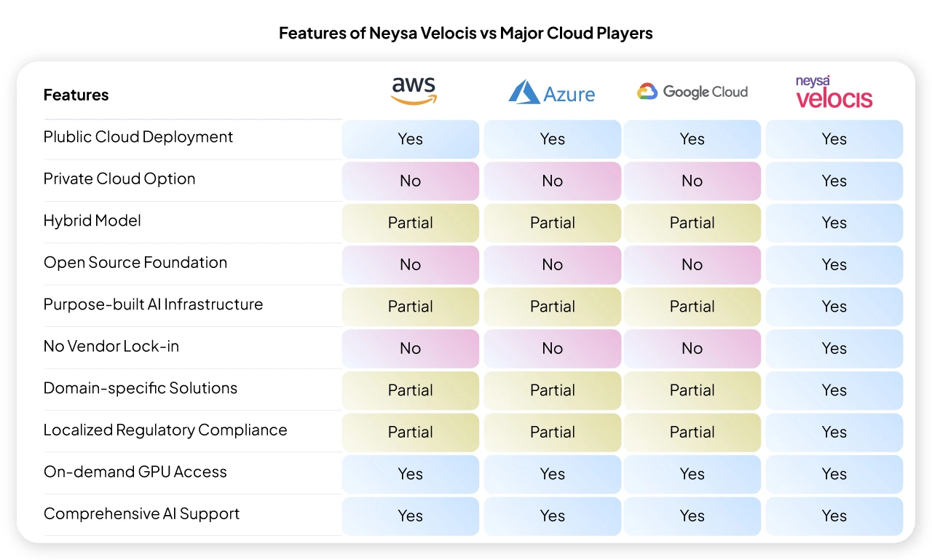The image size is (932, 560).
Task: Click AWS cell for Plublic Cloud Deployment
Action: (x=411, y=139)
